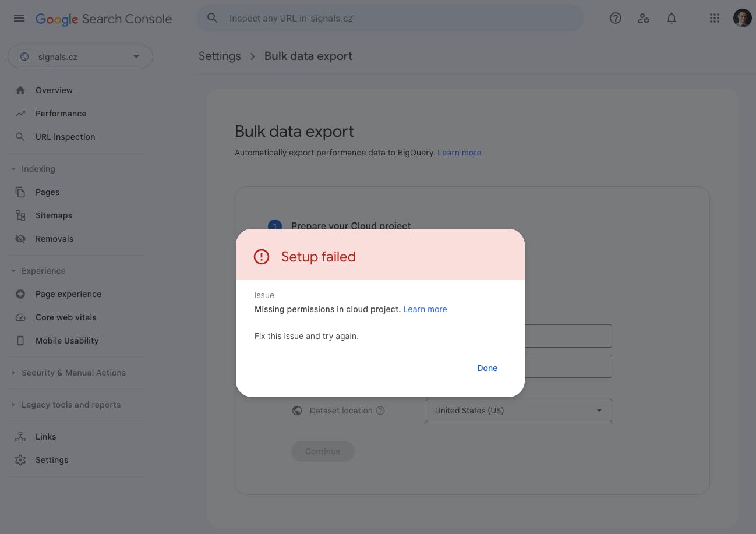Screen dimensions: 756x534
Task: Click the Removals menu label
Action: pos(54,239)
